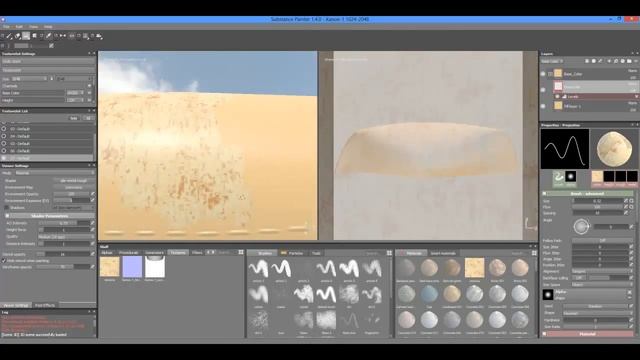Screen dimensions: 640x360
Task: Open the layer channel dropdown in Layers panel
Action: pyautogui.click(x=552, y=61)
